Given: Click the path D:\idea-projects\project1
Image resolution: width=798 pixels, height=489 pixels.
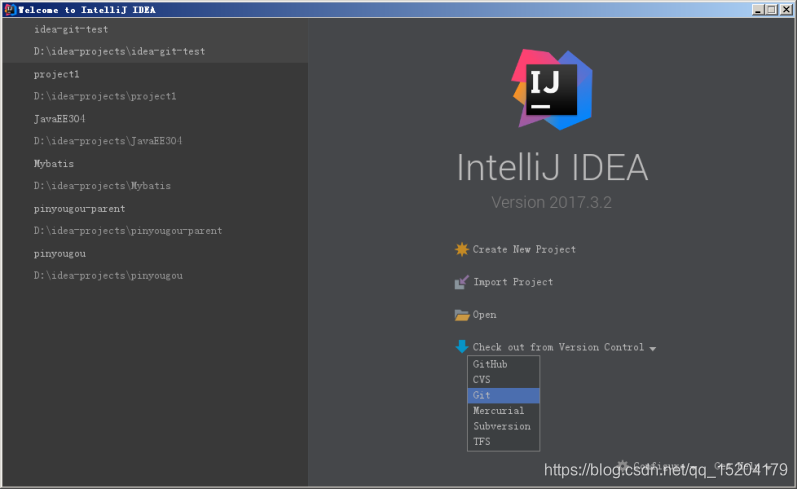Looking at the screenshot, I should pyautogui.click(x=105, y=96).
